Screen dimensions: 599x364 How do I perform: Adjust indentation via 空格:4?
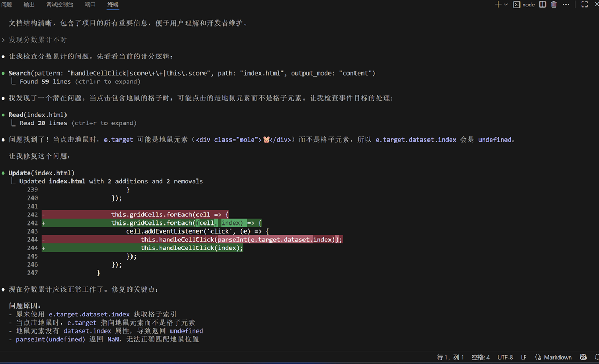[480, 357]
